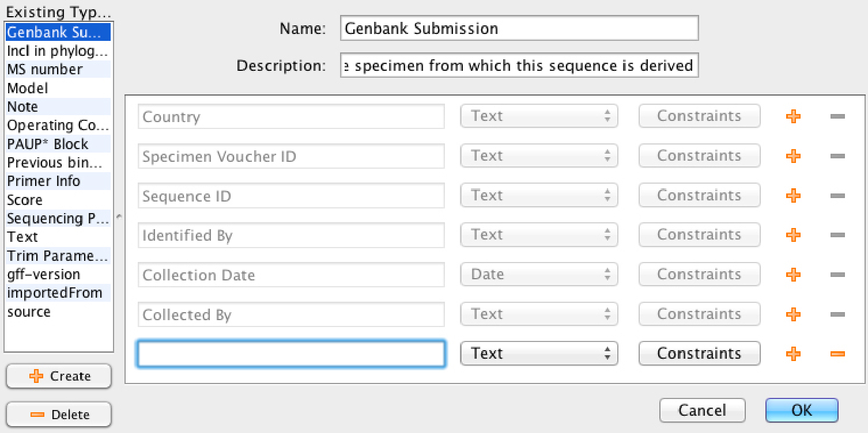The height and width of the screenshot is (433, 868).
Task: Select Text type in Existing Types list
Action: tap(58, 237)
